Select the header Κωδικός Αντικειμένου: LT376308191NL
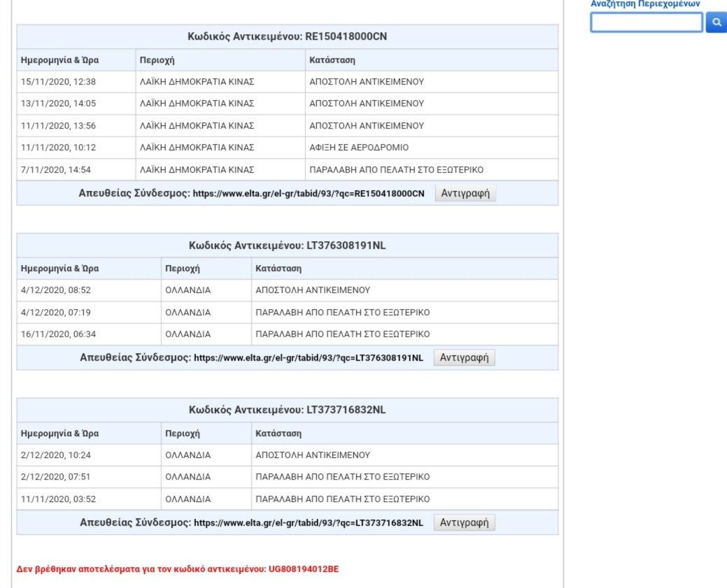Screen dimensions: 727x588 tap(287, 245)
